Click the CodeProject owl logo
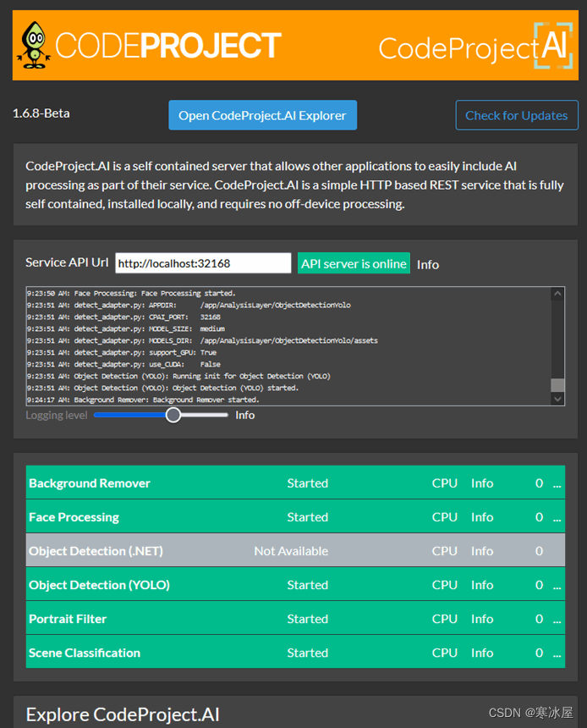 pyautogui.click(x=34, y=44)
